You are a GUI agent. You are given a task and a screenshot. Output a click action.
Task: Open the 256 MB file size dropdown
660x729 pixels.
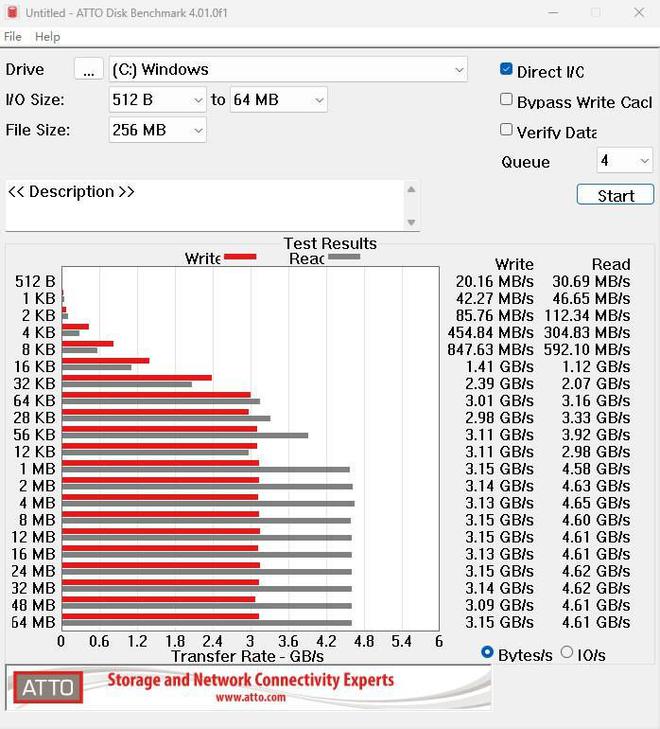pyautogui.click(x=158, y=130)
